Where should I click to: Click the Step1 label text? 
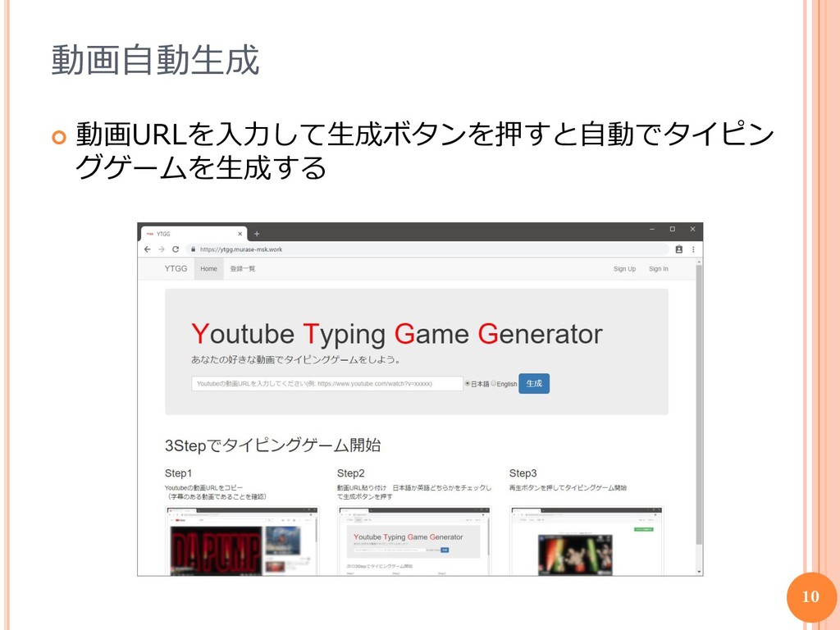pos(178,473)
